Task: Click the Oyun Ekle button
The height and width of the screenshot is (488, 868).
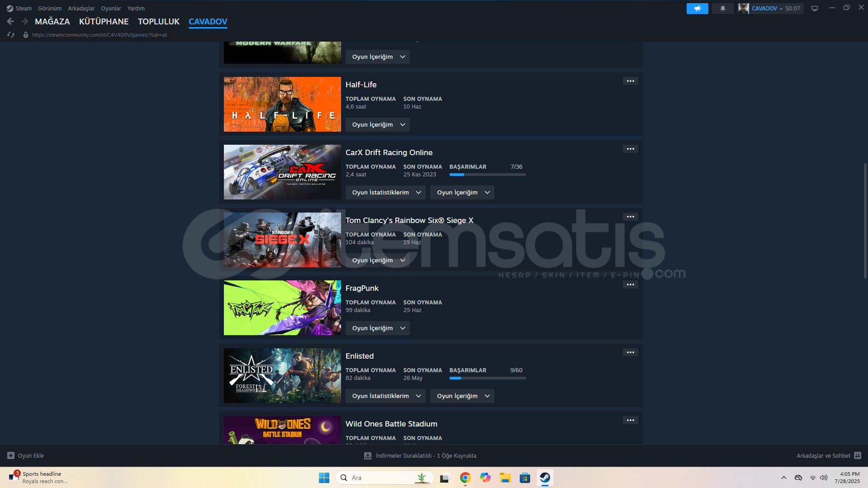Action: (26, 455)
